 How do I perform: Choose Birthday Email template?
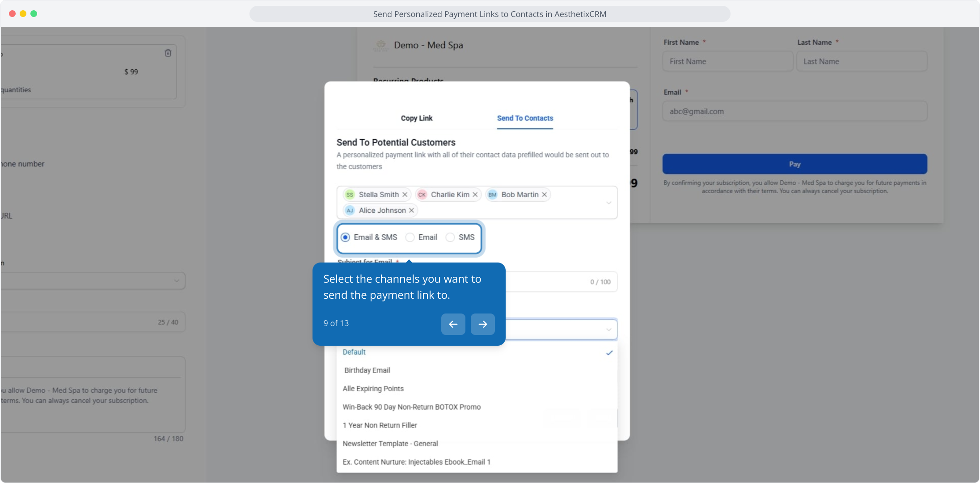[367, 370]
